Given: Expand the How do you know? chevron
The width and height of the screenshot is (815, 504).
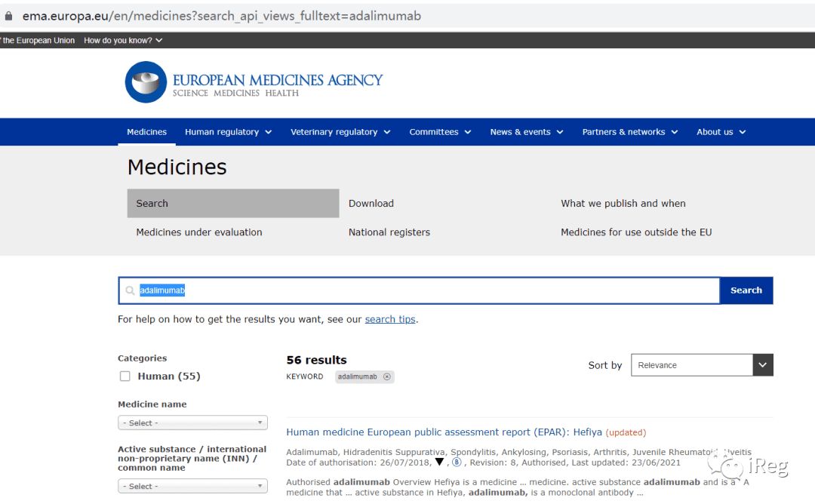Looking at the screenshot, I should click(159, 41).
